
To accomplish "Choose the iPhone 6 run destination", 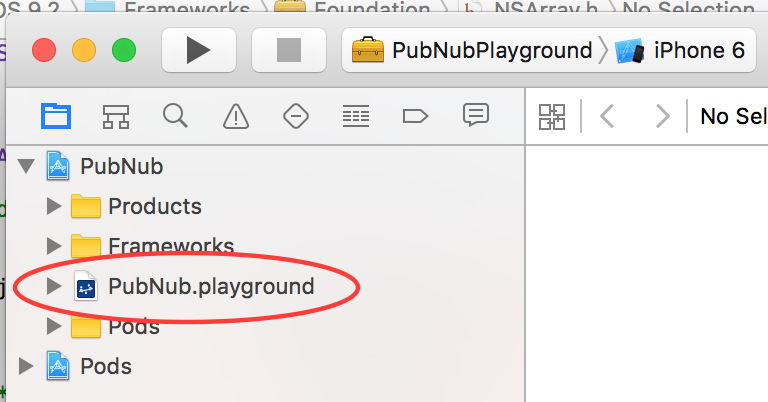I will click(680, 50).
